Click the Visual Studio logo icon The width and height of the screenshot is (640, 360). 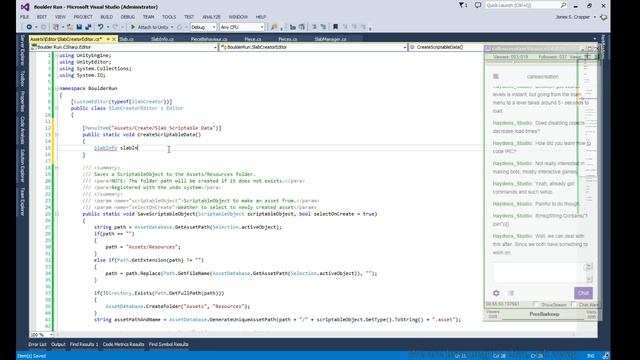[25, 7]
